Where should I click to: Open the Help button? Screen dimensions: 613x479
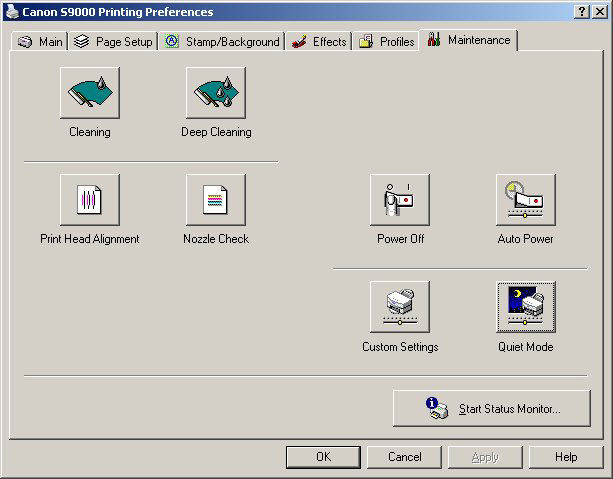point(566,457)
